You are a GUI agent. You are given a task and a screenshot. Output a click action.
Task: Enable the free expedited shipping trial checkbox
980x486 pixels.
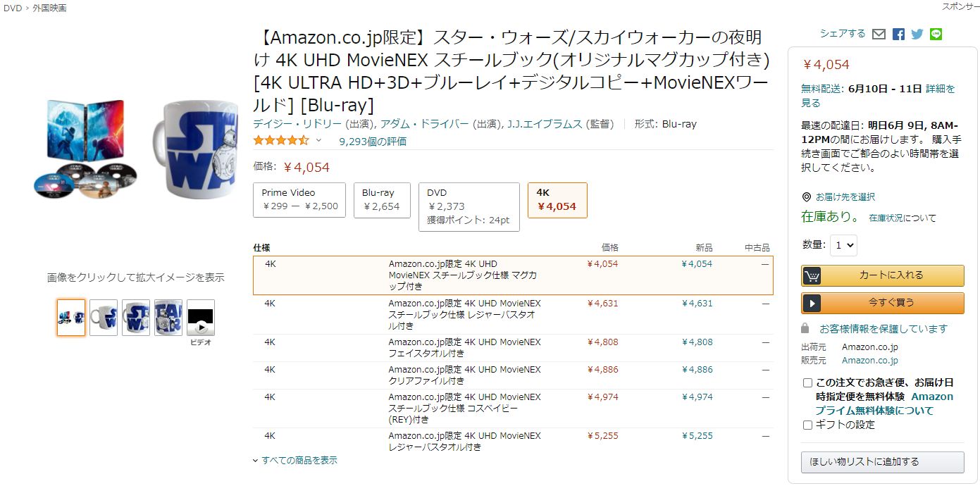click(x=807, y=382)
